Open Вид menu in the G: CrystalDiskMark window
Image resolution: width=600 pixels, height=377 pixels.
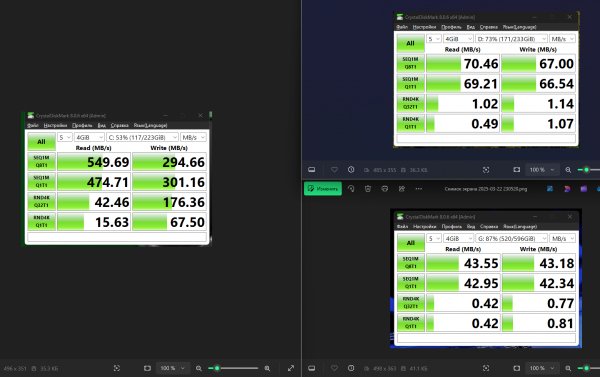click(471, 226)
